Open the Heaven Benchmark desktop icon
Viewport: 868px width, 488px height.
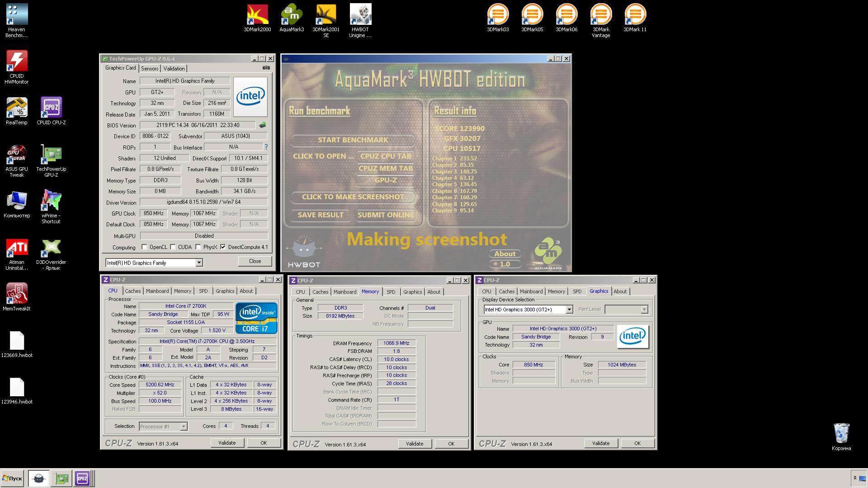(17, 20)
